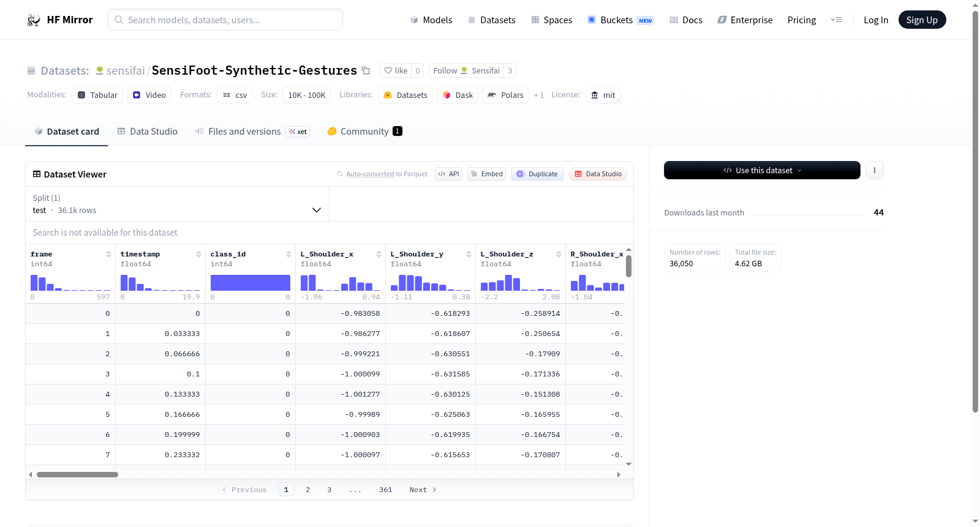Expand the Use this dataset dropdown

762,170
